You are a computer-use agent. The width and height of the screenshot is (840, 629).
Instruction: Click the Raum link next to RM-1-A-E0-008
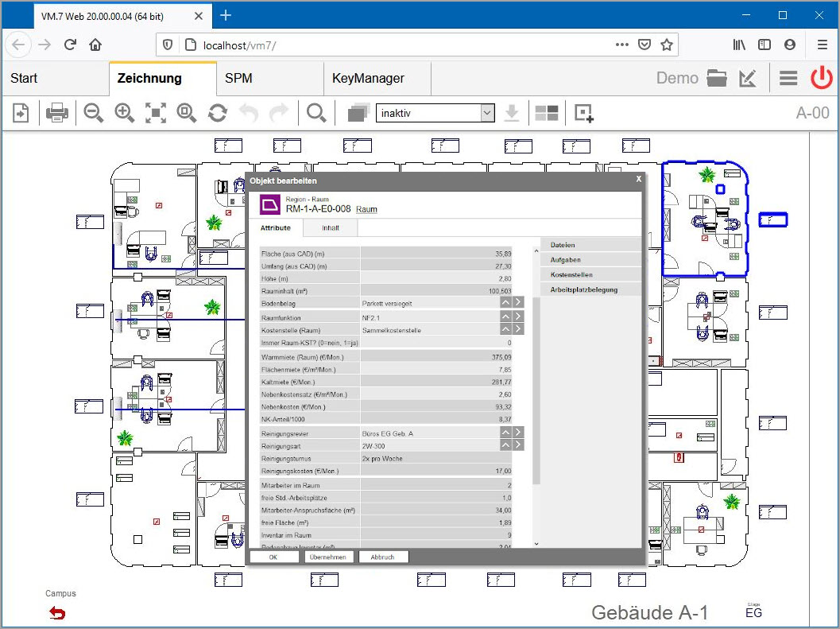tap(366, 209)
